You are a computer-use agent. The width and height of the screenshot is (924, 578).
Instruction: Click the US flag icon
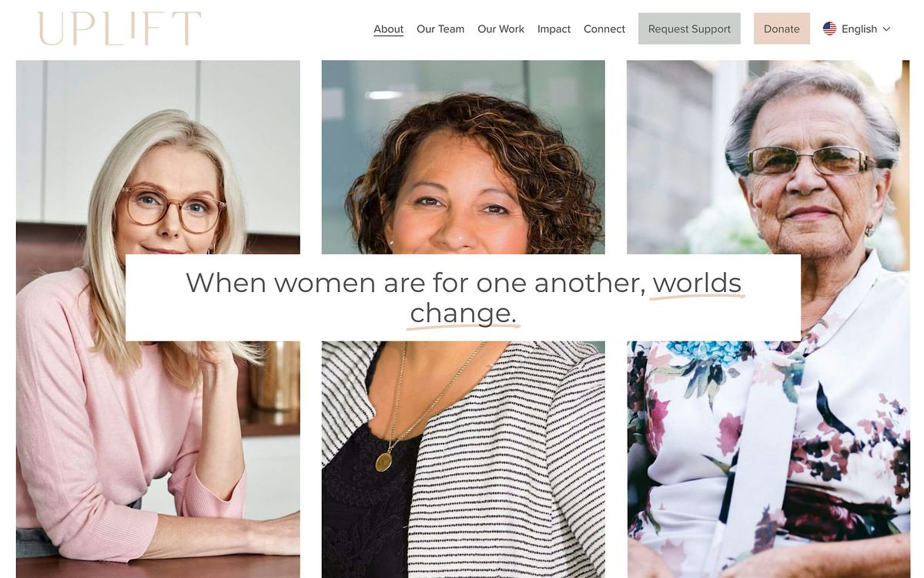829,29
